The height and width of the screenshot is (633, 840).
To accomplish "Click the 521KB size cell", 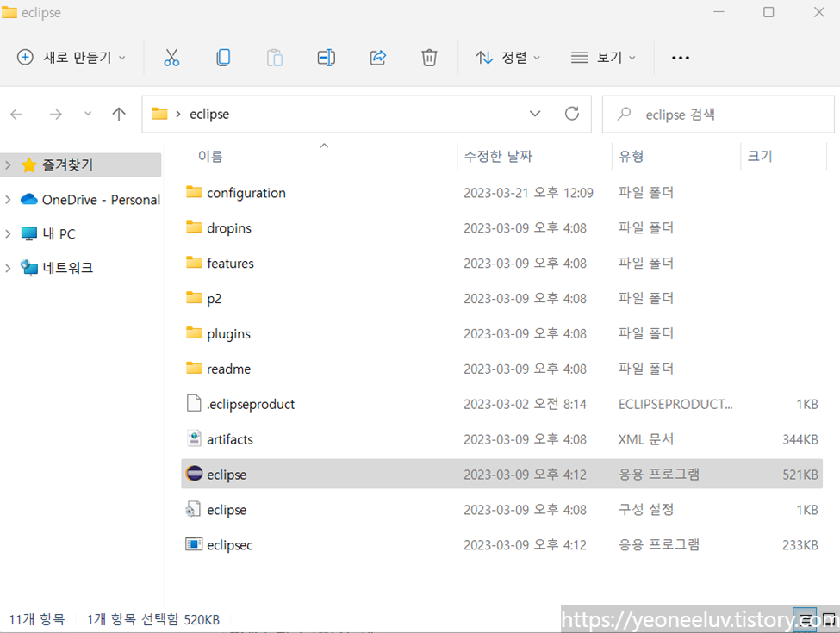I will (800, 475).
